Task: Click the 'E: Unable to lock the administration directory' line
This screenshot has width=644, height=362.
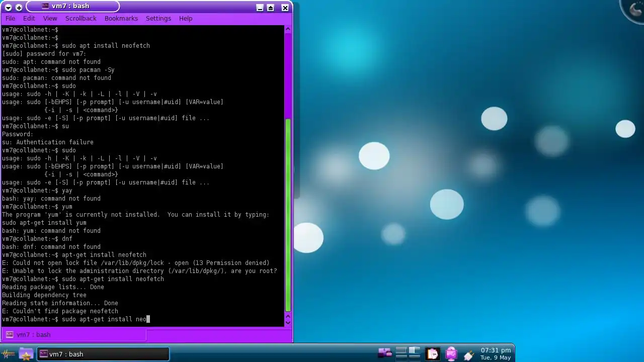Action: 139,271
